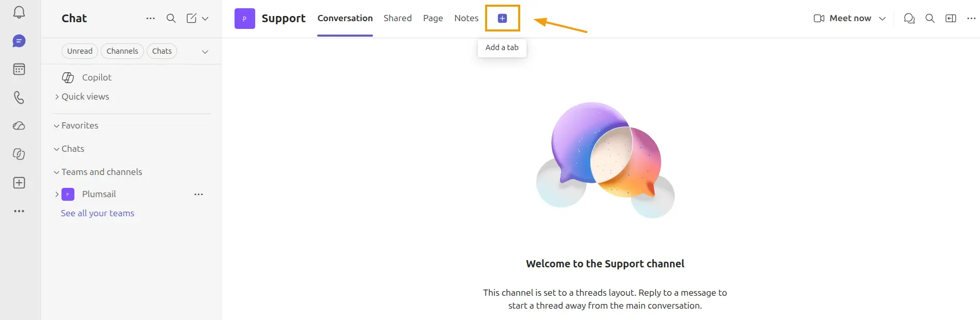Image resolution: width=980 pixels, height=320 pixels.
Task: Open the Calendar icon in the rail
Action: [19, 69]
